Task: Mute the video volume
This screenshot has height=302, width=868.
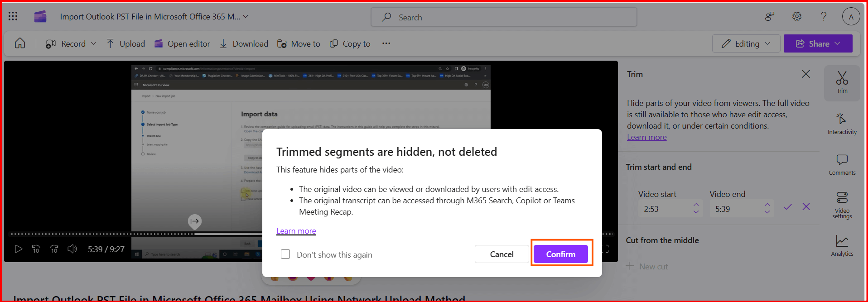Action: [x=72, y=249]
